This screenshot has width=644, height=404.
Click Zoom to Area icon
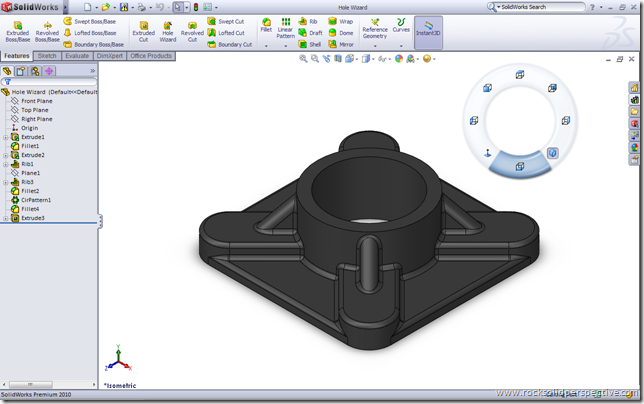(315, 59)
